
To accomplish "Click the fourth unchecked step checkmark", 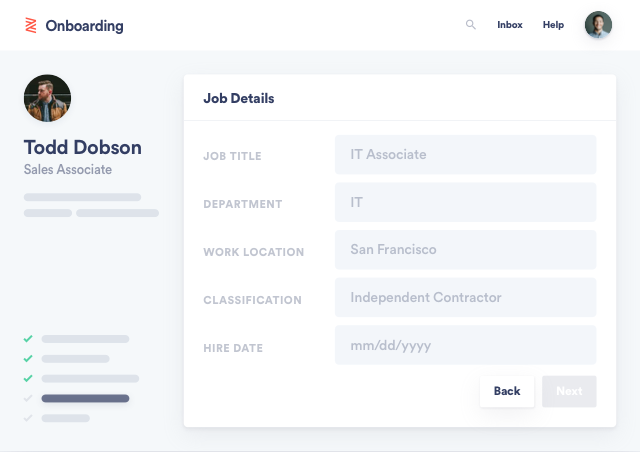I will click(28, 398).
